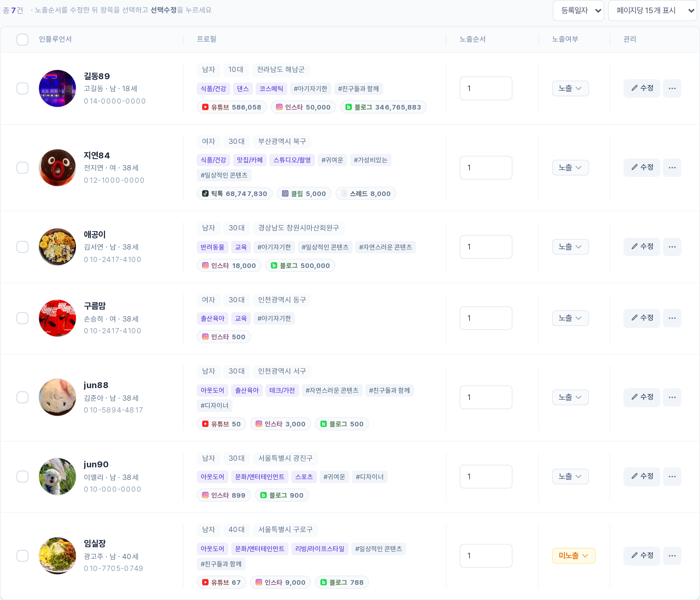This screenshot has width=700, height=600.
Task: Check the checkbox for 임실장
Action: click(23, 556)
